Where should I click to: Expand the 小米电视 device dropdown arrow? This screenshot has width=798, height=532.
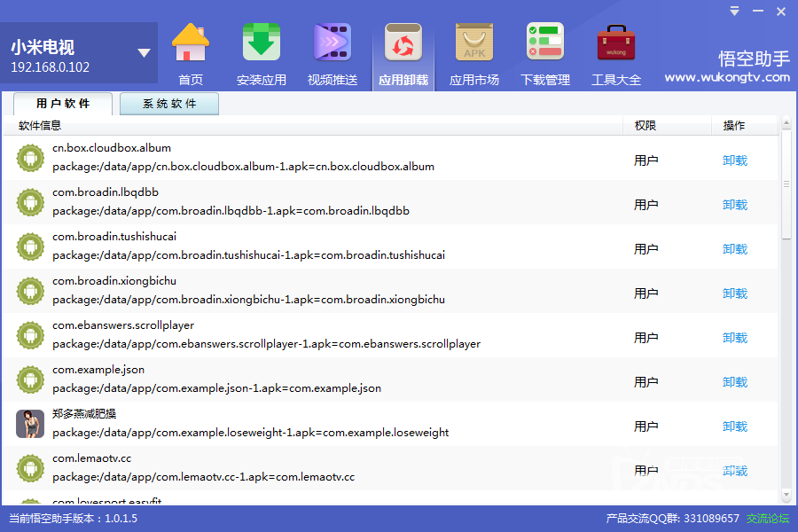click(144, 53)
